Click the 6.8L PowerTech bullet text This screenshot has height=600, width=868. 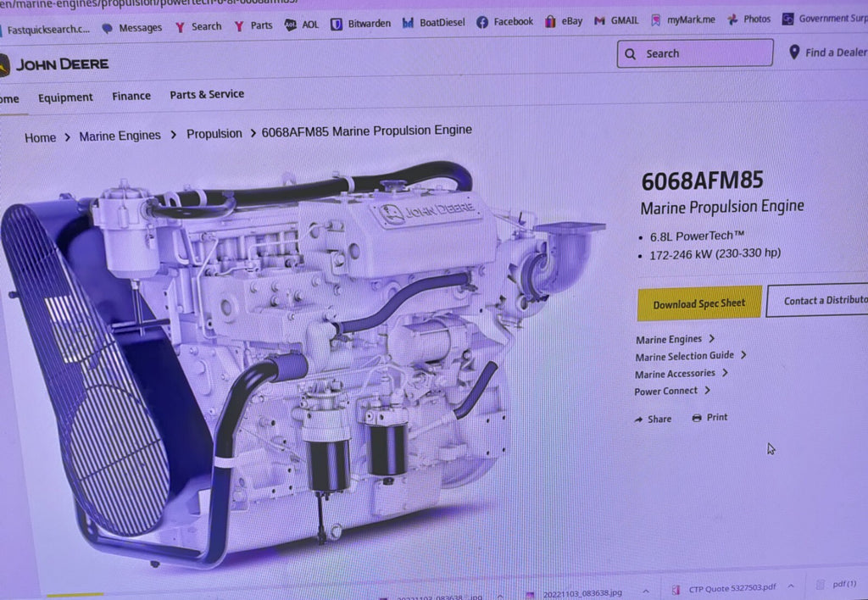[x=697, y=236]
